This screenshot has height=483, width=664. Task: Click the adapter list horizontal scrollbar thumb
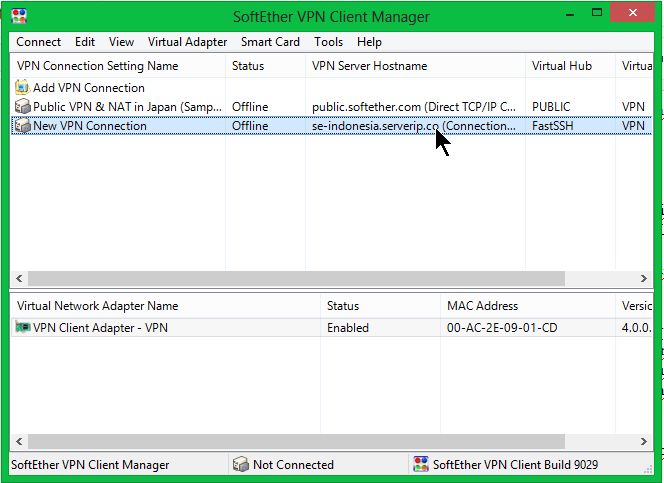296,441
